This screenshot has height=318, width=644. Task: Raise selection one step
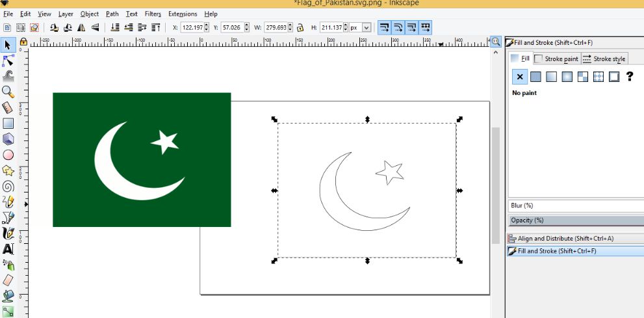142,27
